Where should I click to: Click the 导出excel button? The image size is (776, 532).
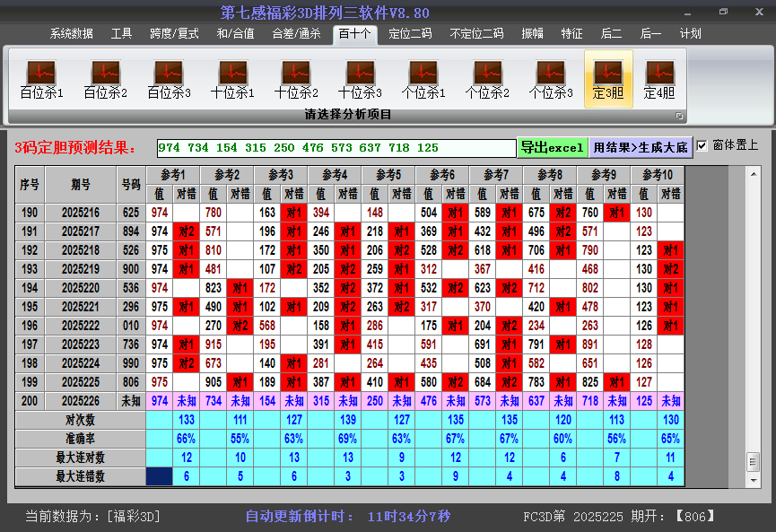(x=552, y=147)
